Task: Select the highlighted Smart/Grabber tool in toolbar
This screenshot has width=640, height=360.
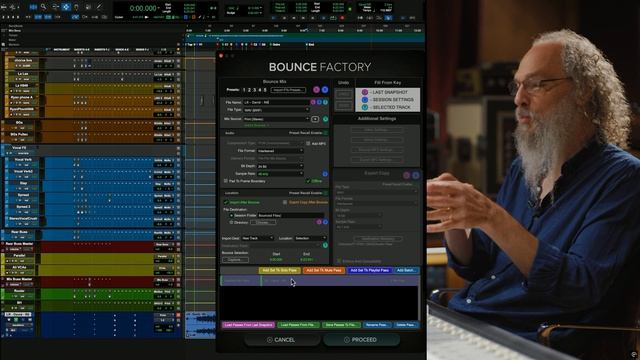Action: coord(66,7)
